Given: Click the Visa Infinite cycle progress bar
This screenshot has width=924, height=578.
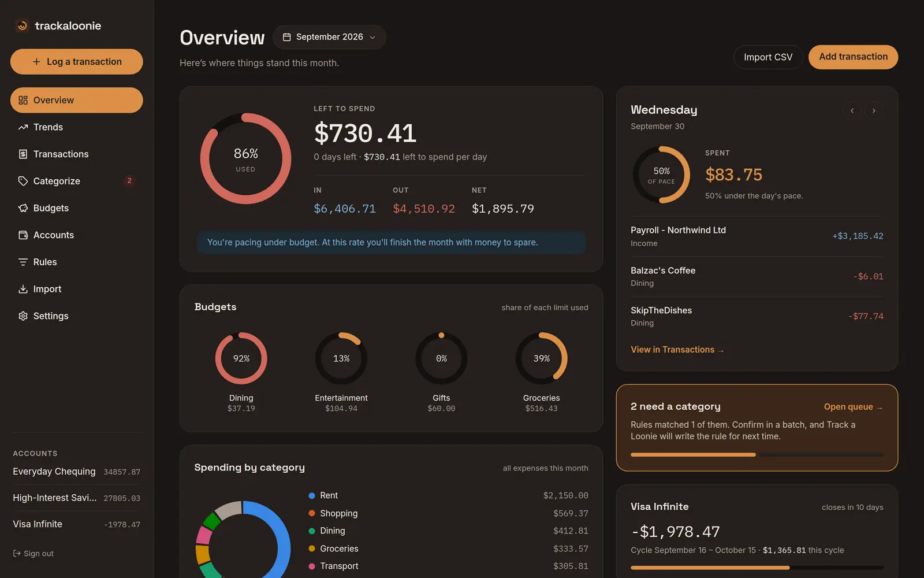Looking at the screenshot, I should coord(757,568).
